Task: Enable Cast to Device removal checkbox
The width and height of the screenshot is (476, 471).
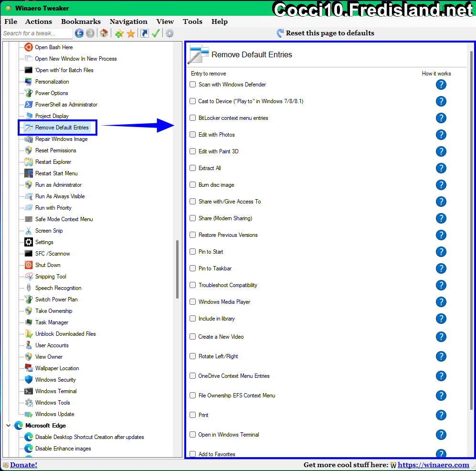Action: pyautogui.click(x=192, y=101)
